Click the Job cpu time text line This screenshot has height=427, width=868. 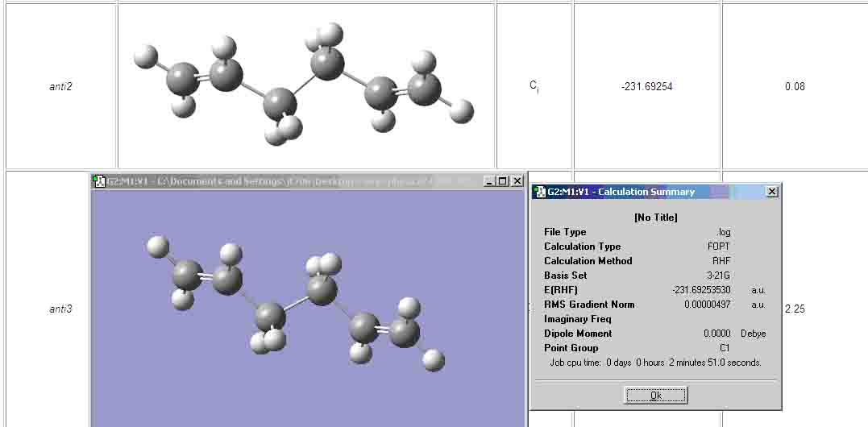[655, 363]
